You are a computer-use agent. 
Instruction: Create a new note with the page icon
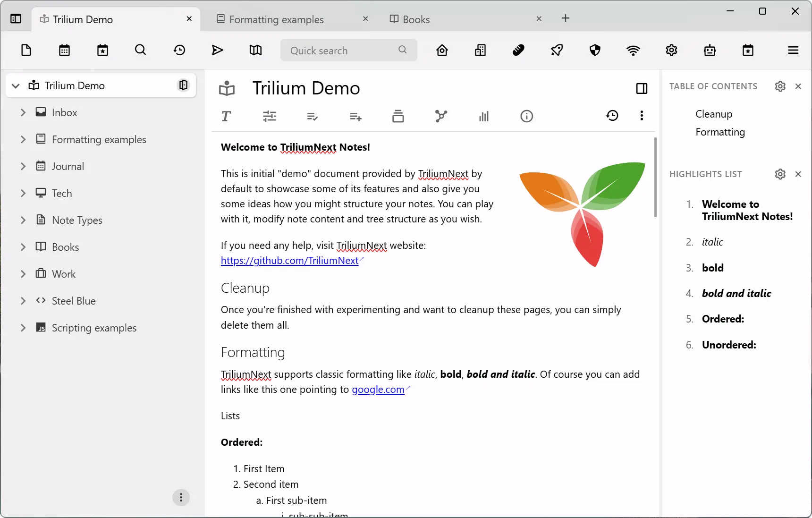coord(26,50)
